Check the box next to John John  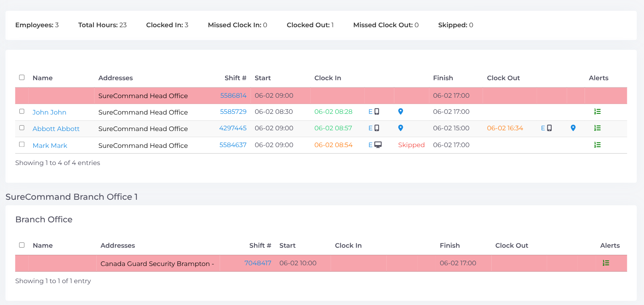(x=22, y=111)
